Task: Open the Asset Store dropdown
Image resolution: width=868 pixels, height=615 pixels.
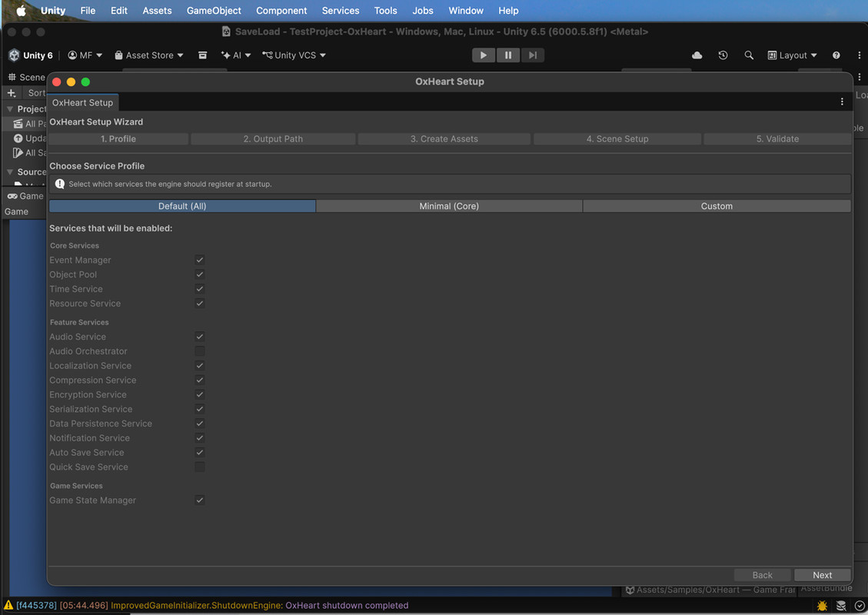Action: [149, 55]
